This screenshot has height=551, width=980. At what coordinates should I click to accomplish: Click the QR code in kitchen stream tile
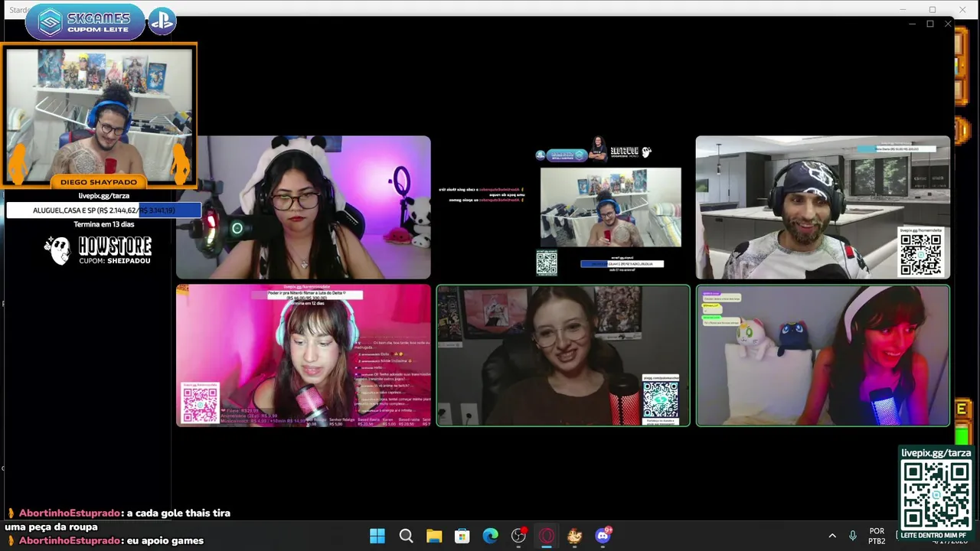pyautogui.click(x=920, y=255)
